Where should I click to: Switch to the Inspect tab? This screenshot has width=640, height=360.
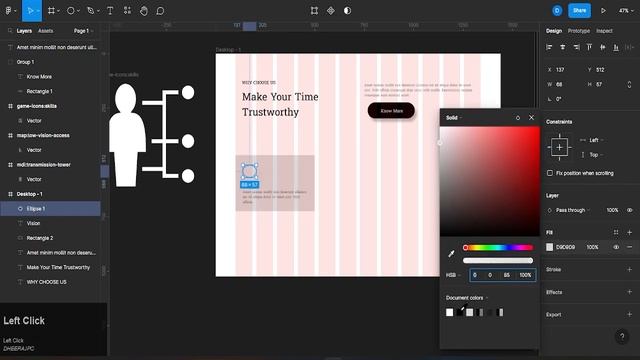coord(604,31)
